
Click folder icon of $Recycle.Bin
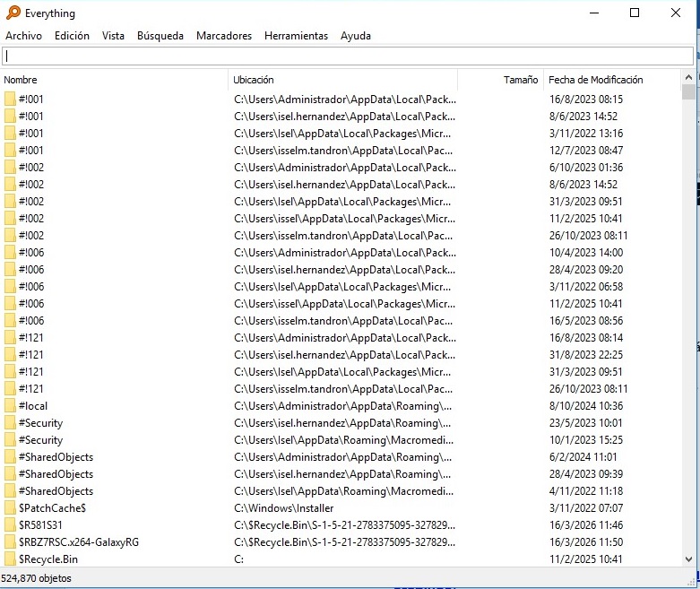click(x=10, y=559)
